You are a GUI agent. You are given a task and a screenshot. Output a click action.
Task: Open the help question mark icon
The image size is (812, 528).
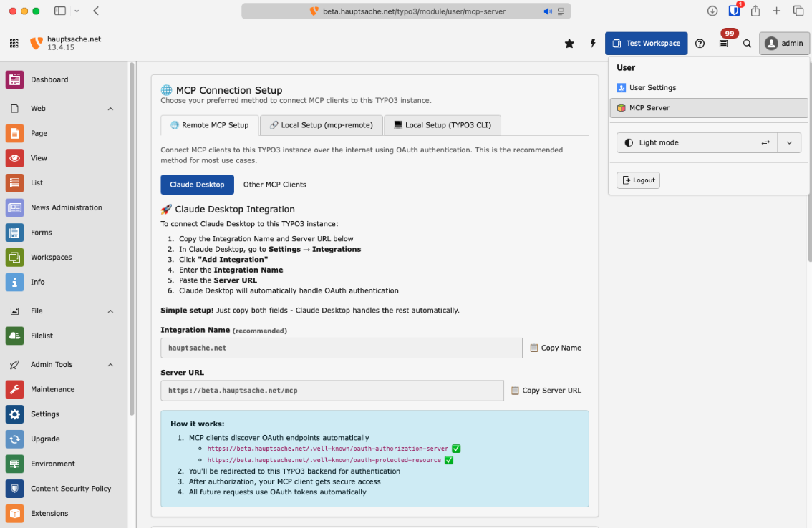pyautogui.click(x=700, y=44)
